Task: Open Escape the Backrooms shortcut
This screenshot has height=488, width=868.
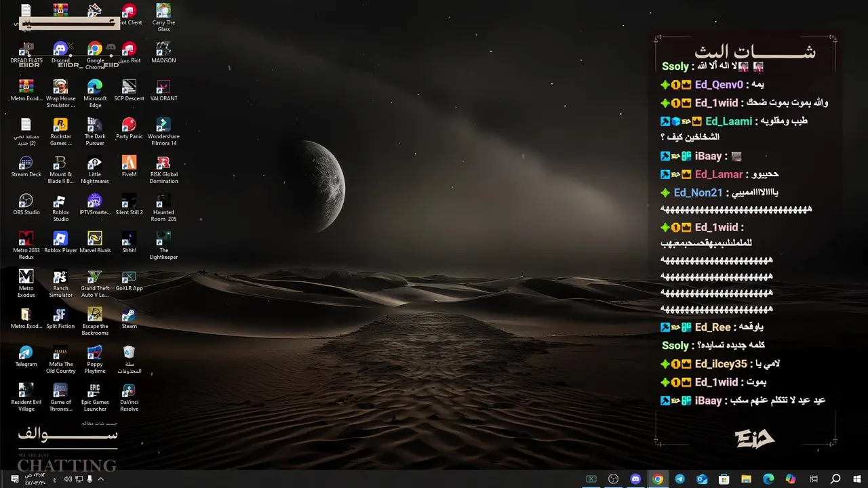Action: 95,321
